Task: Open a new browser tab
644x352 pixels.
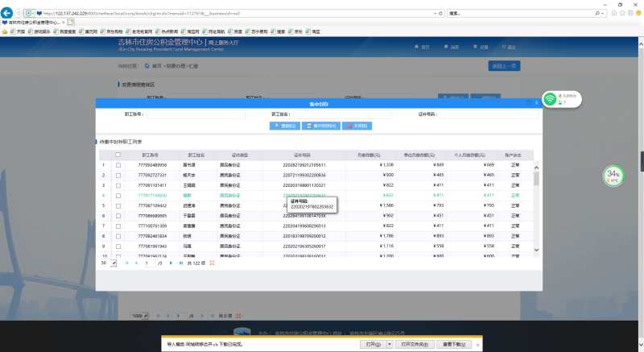Action: click(71, 23)
